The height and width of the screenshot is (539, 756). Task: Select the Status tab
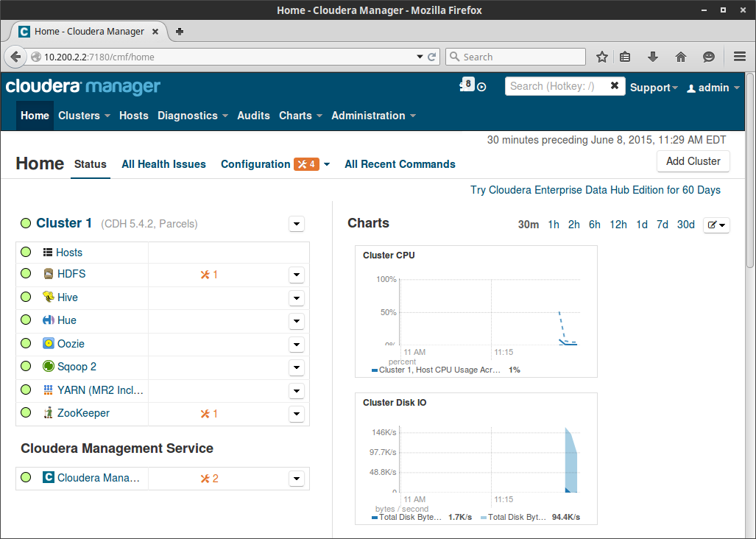[x=90, y=164]
